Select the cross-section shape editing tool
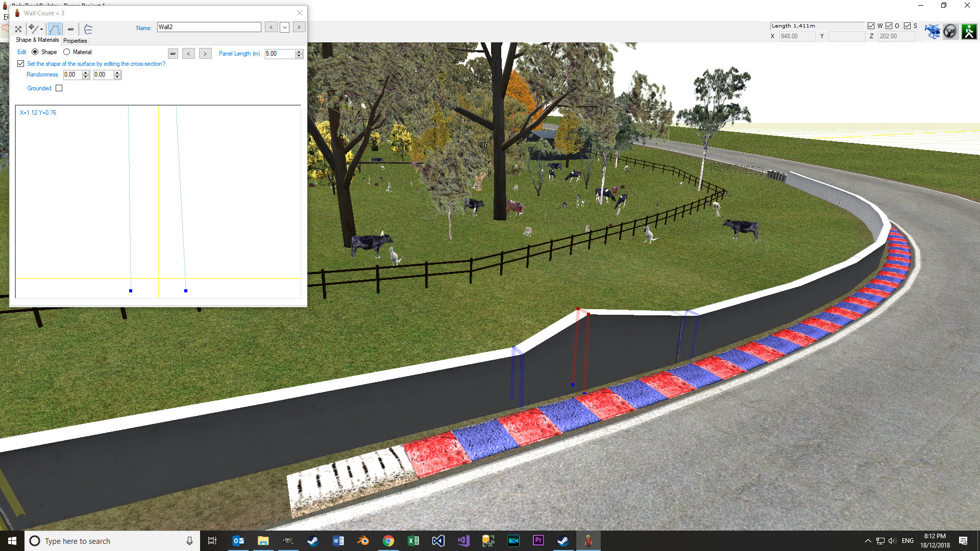980x551 pixels. click(55, 29)
